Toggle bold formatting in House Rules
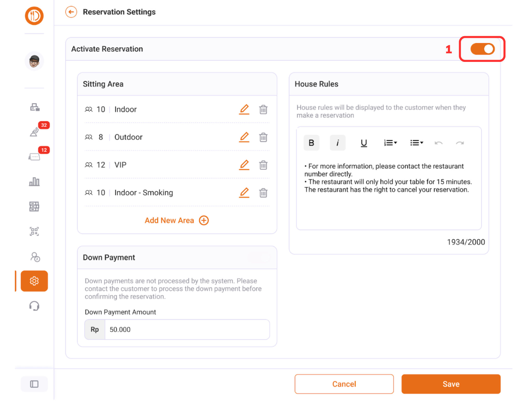 (x=311, y=143)
